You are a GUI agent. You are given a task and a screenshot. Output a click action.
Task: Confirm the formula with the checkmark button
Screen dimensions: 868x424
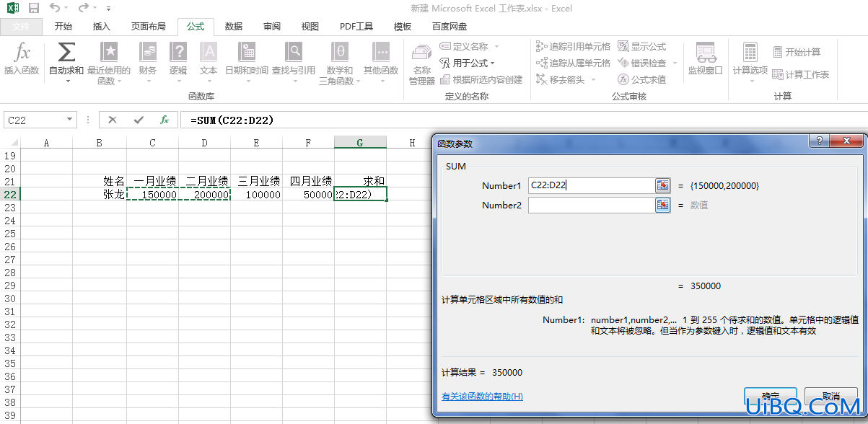(139, 120)
